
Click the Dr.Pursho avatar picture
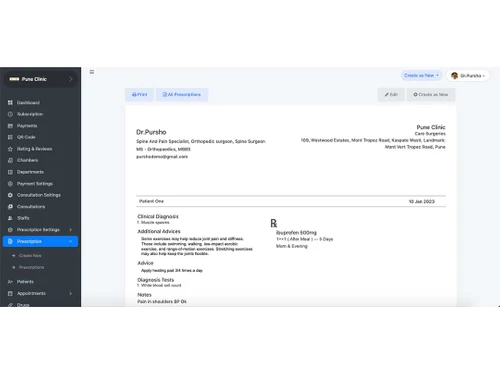click(x=454, y=76)
